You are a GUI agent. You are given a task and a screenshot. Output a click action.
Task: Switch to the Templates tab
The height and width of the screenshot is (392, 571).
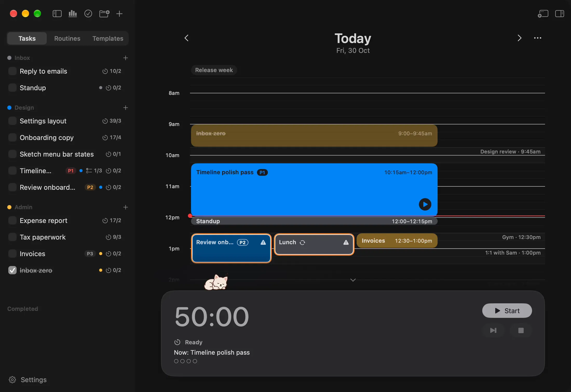coord(108,38)
